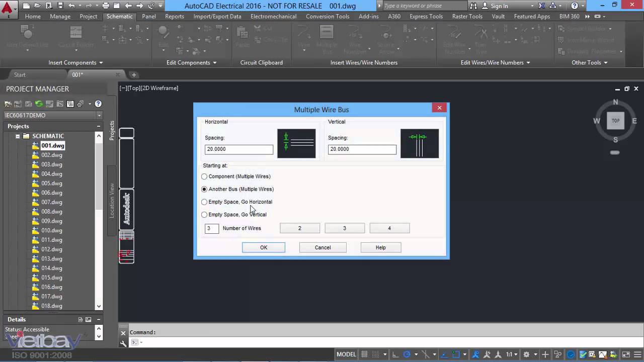
Task: Click the Drawing List Display Configuration icon
Action: [x=70, y=104]
